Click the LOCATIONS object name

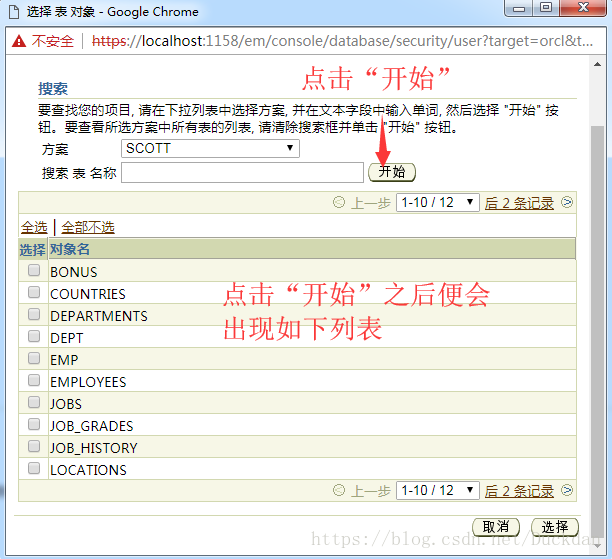click(88, 470)
